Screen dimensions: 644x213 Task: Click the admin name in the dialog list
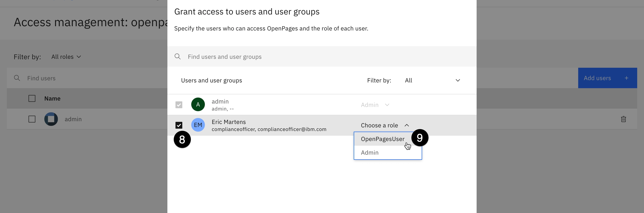click(x=220, y=102)
